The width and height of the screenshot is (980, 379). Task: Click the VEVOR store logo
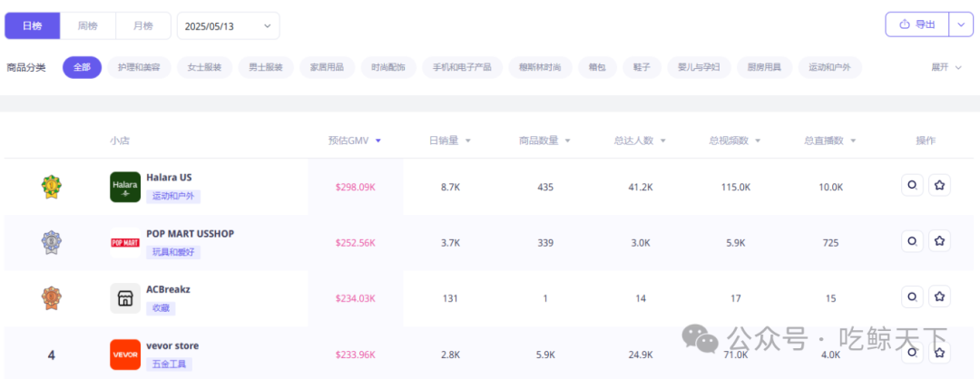point(125,354)
